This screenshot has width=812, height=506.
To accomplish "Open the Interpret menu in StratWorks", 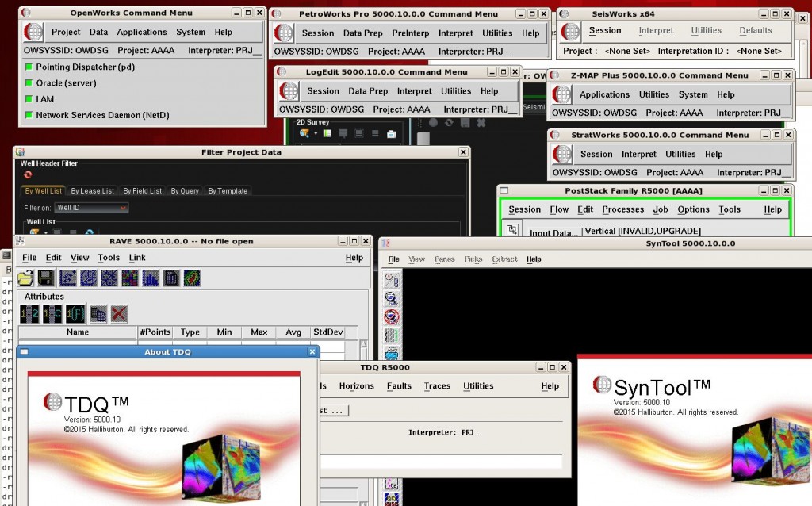I will (638, 155).
